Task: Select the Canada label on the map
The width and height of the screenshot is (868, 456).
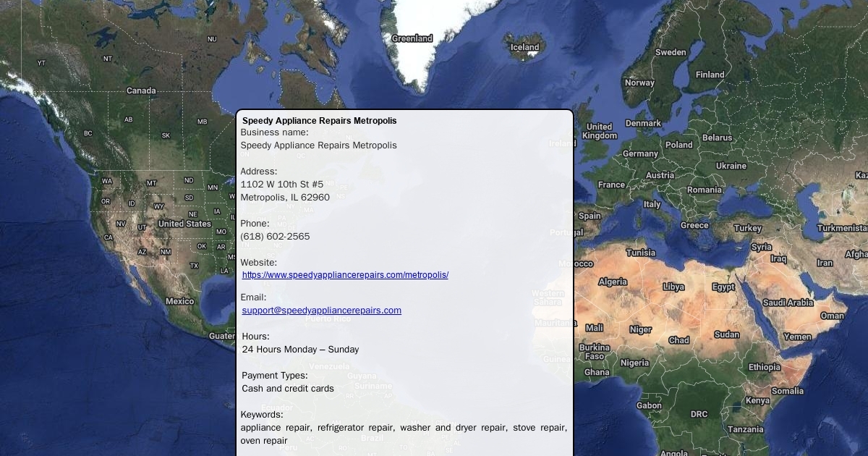Action: pyautogui.click(x=141, y=91)
